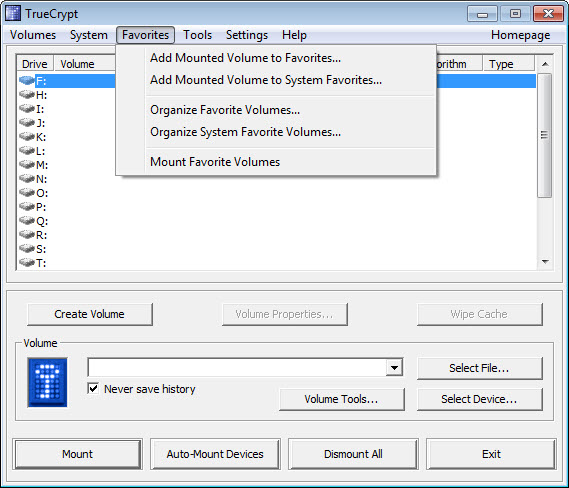Open the Homepage link
Screen dimensions: 569x488
[520, 35]
